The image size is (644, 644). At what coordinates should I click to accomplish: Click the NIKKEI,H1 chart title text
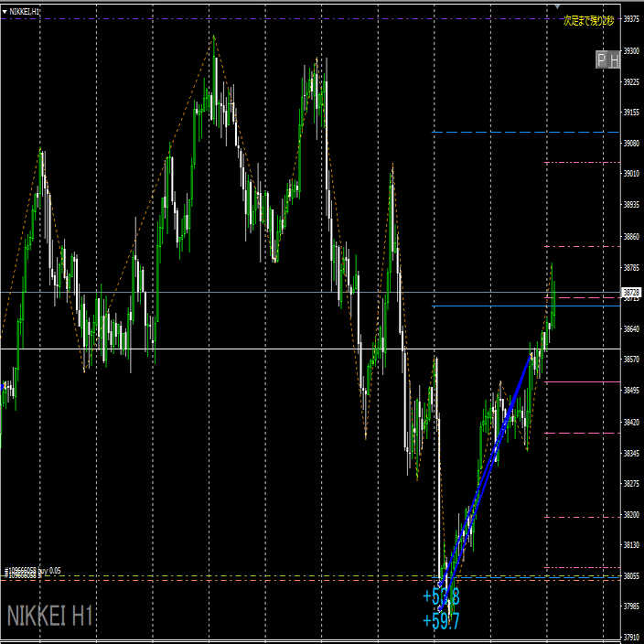[x=24, y=12]
